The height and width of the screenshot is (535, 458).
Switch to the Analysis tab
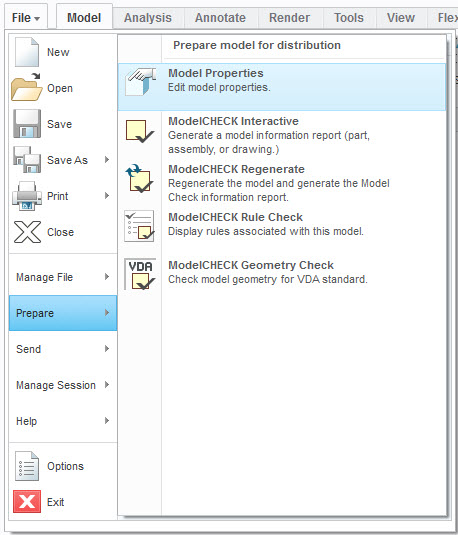pyautogui.click(x=148, y=18)
